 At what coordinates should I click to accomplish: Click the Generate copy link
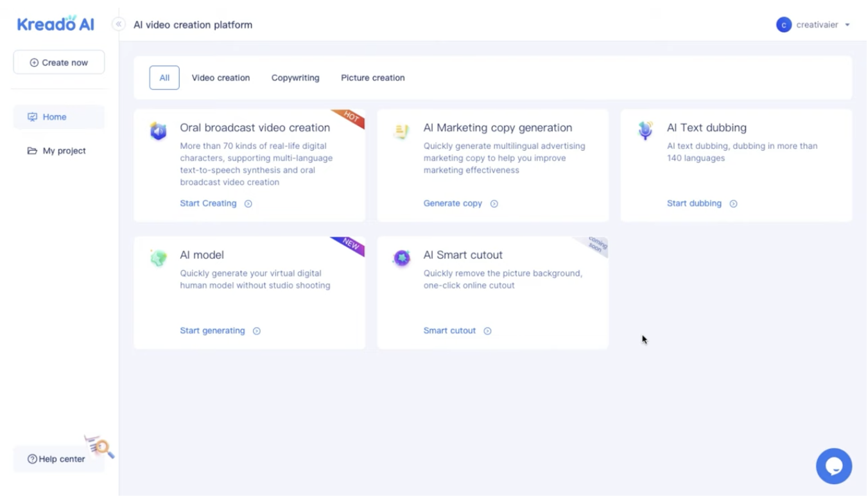click(x=453, y=204)
